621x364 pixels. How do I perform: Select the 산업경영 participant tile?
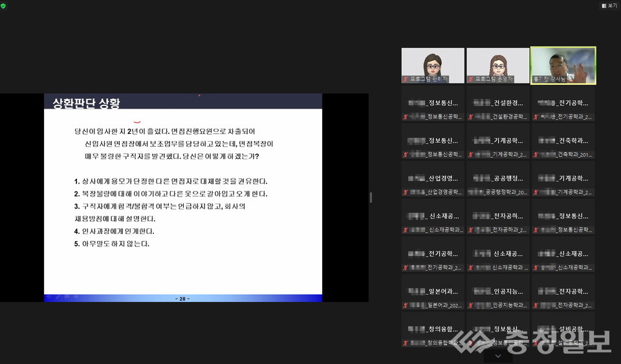[x=433, y=179]
